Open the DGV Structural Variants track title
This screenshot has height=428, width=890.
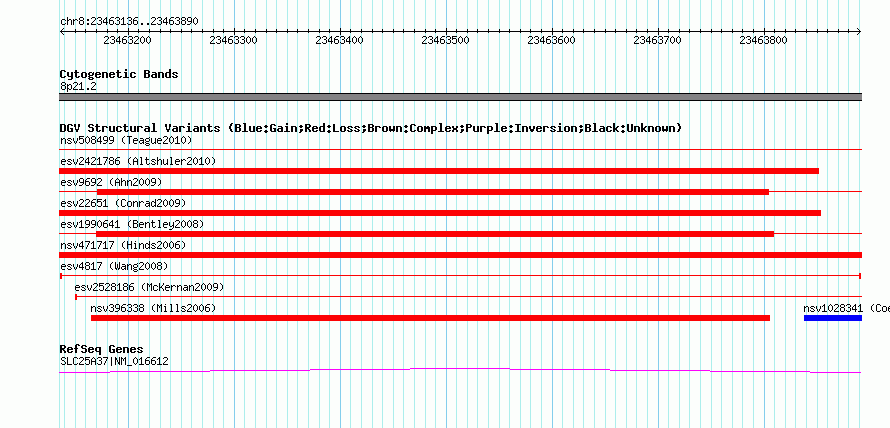coord(371,128)
